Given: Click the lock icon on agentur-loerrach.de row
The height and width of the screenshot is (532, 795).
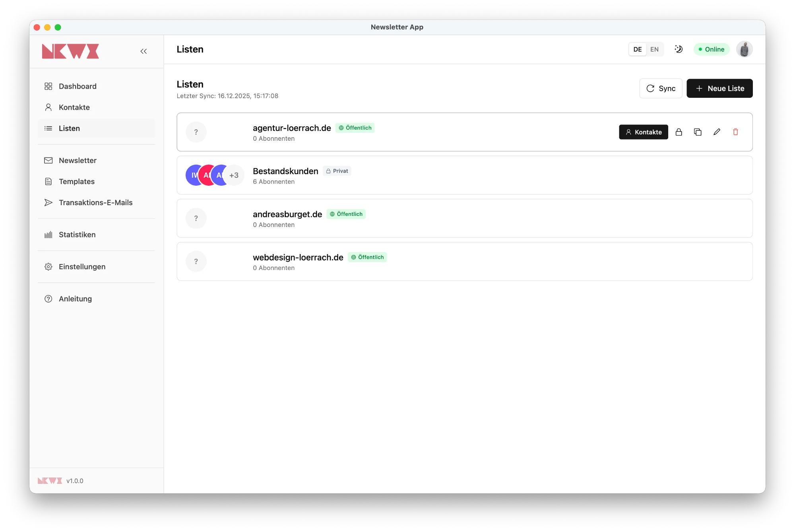Looking at the screenshot, I should tap(679, 132).
